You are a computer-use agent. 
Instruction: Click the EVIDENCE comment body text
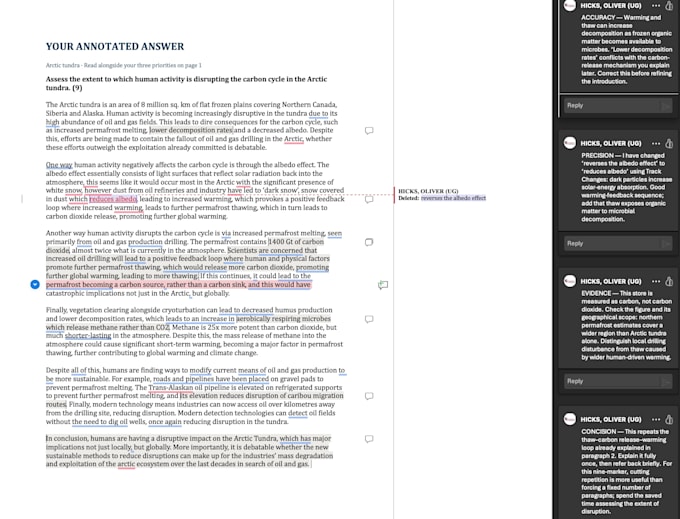click(627, 325)
